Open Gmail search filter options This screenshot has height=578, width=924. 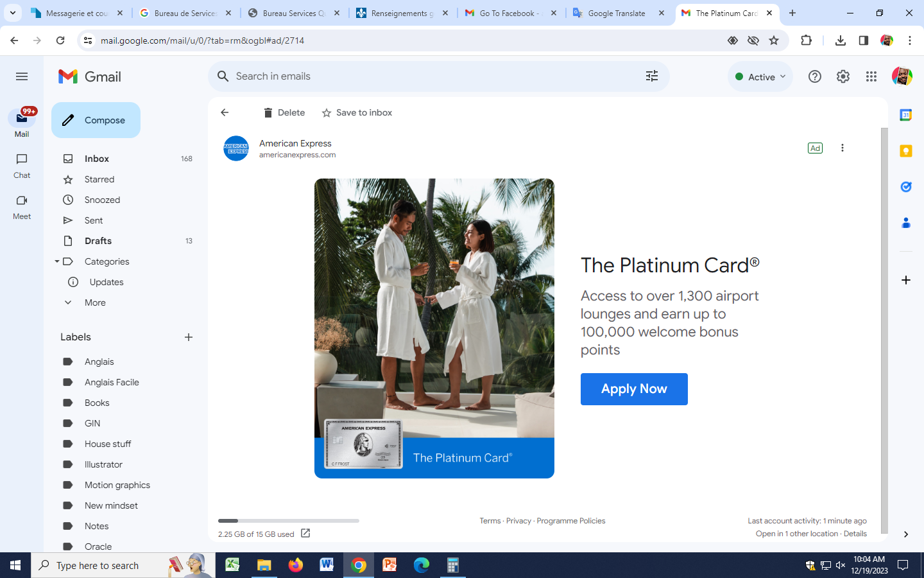click(x=651, y=76)
